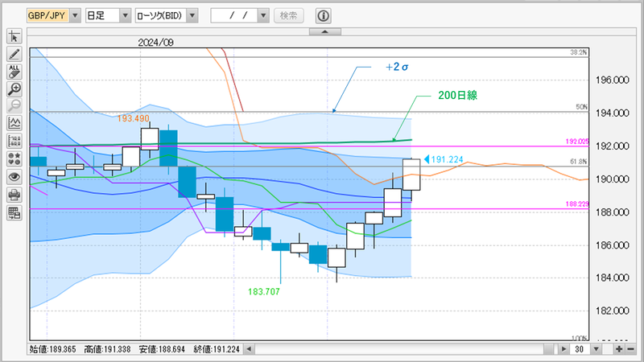Increase candles with the plus button
The image size is (644, 362).
pos(619,349)
